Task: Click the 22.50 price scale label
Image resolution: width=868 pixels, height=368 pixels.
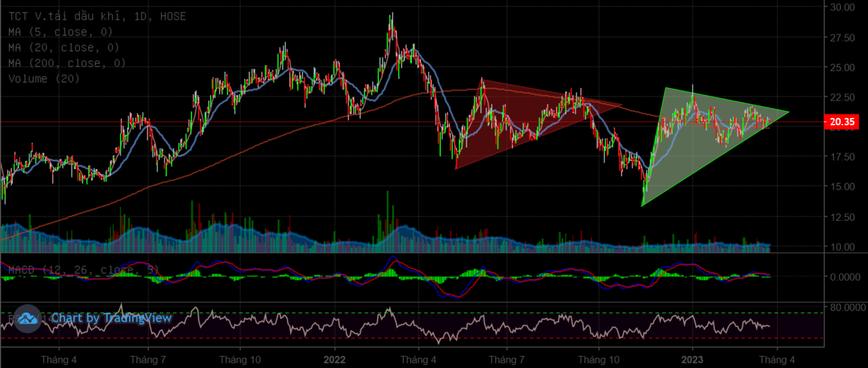Action: click(842, 97)
